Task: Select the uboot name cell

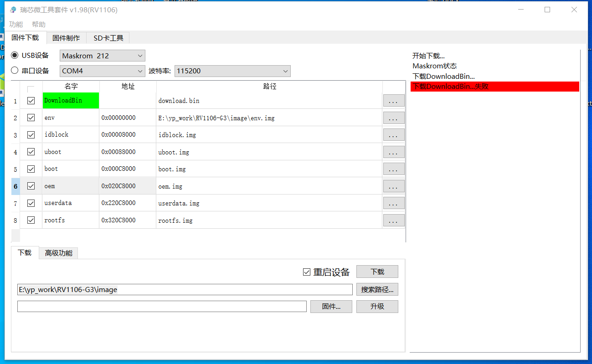Action: click(x=71, y=152)
